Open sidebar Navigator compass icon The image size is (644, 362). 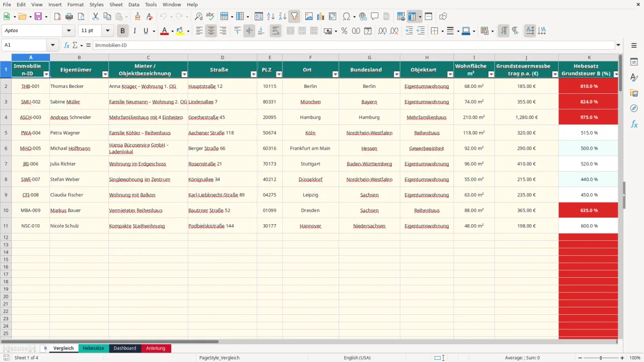coord(634,108)
